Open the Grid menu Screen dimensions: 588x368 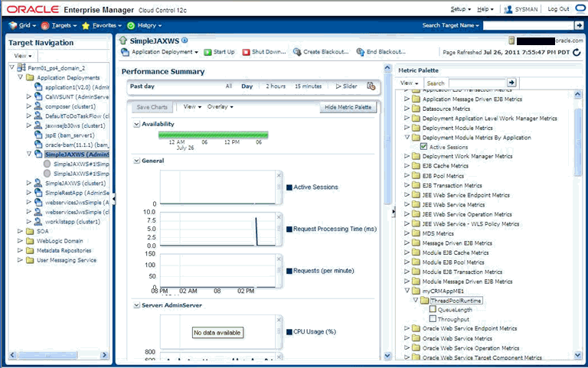point(27,25)
